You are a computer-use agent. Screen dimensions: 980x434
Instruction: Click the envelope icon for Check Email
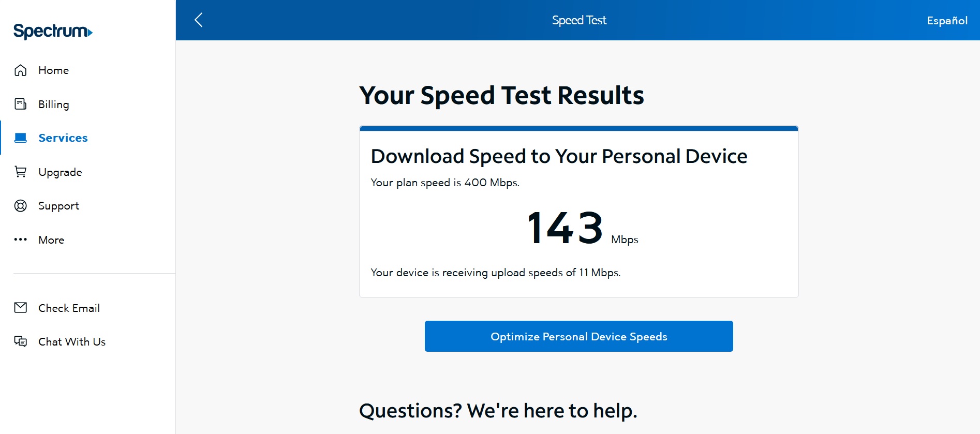tap(21, 308)
